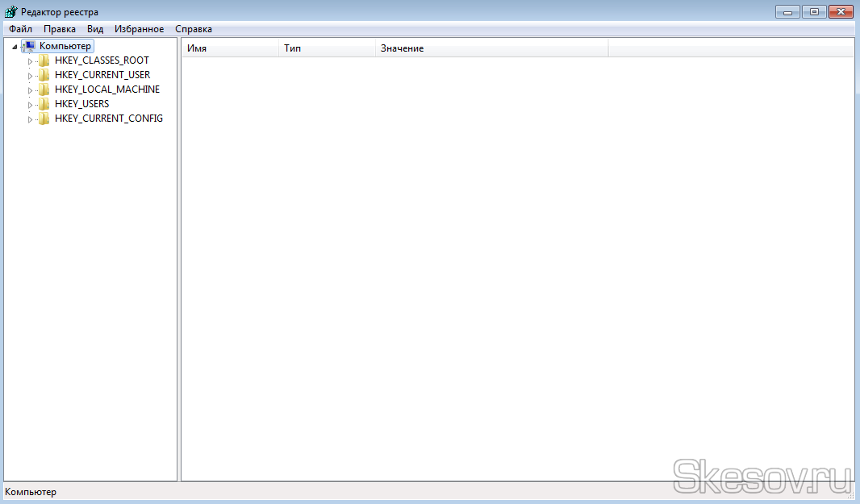
Task: Minimize the Редактор реестра window
Action: tap(787, 11)
